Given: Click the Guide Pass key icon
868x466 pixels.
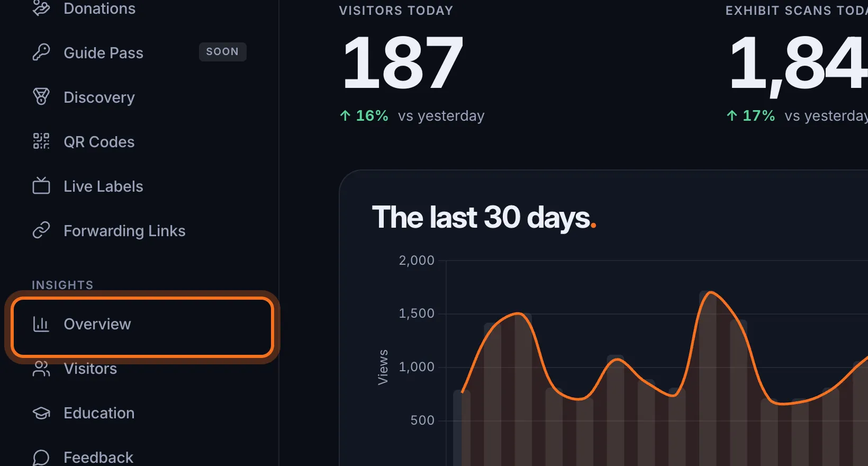Looking at the screenshot, I should click(x=41, y=52).
